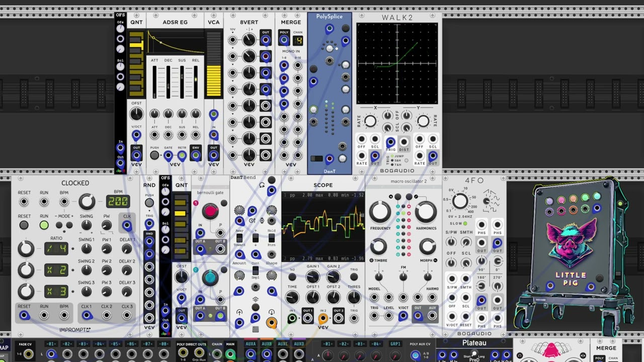Screen dimensions: 644x362
Task: Click the RATE knob for X on WALK2
Action: click(370, 121)
